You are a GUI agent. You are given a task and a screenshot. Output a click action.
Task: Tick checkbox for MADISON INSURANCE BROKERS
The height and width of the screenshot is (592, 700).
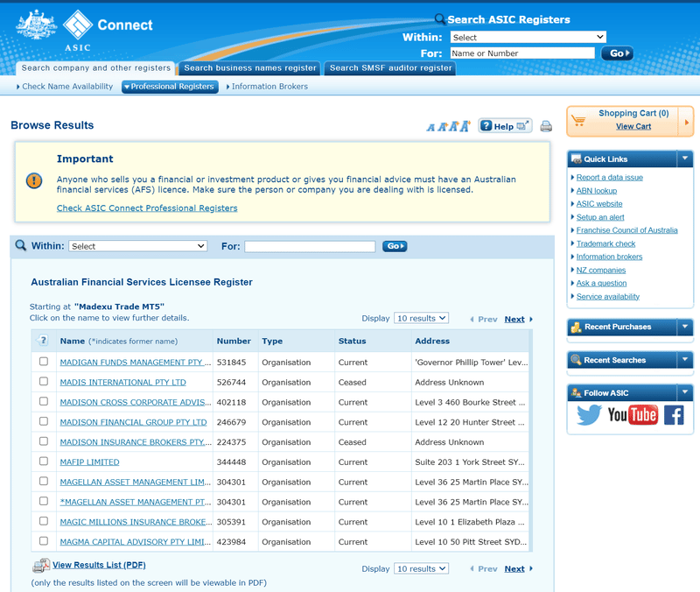tap(43, 441)
